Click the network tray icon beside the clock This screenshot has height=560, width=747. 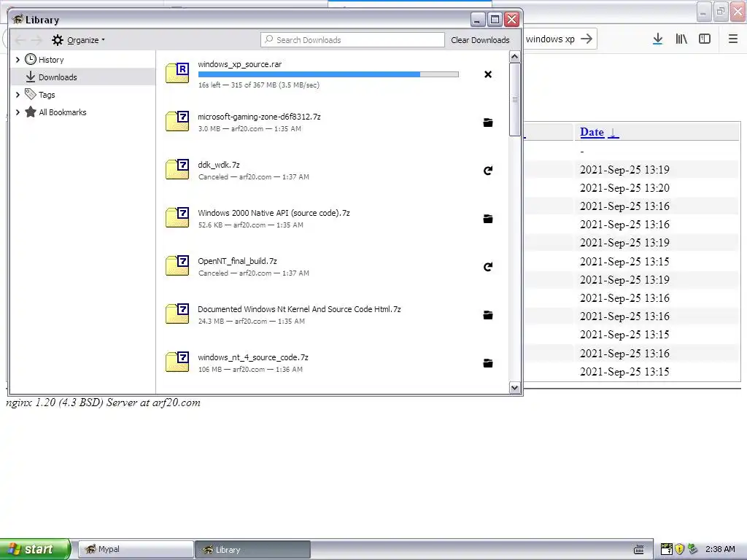[x=693, y=549]
